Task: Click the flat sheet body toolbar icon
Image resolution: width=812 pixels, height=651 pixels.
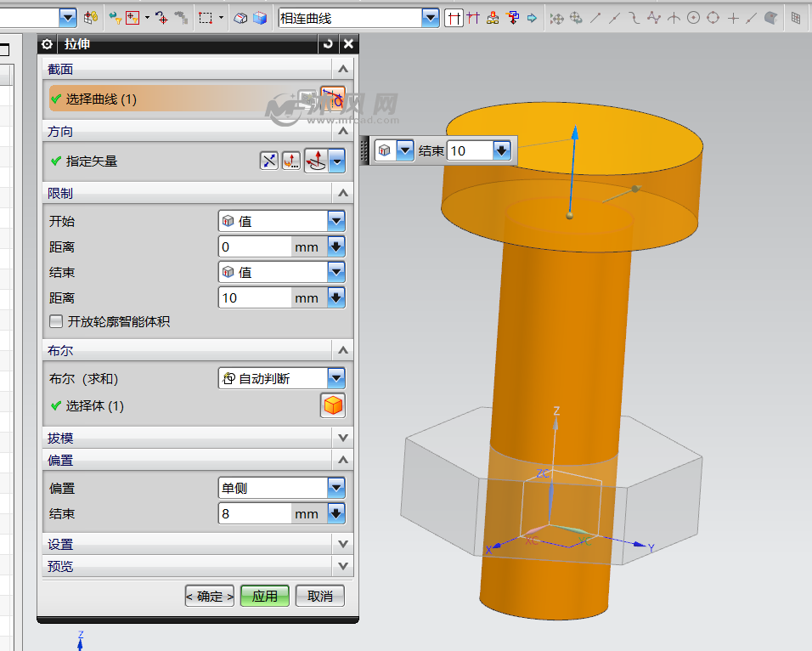Action: point(240,18)
